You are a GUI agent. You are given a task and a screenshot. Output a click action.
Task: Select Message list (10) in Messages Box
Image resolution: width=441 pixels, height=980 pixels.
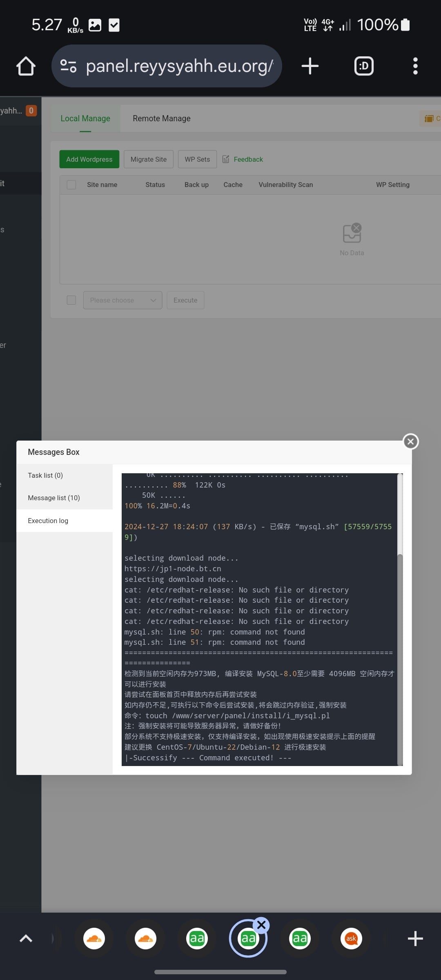pyautogui.click(x=54, y=498)
